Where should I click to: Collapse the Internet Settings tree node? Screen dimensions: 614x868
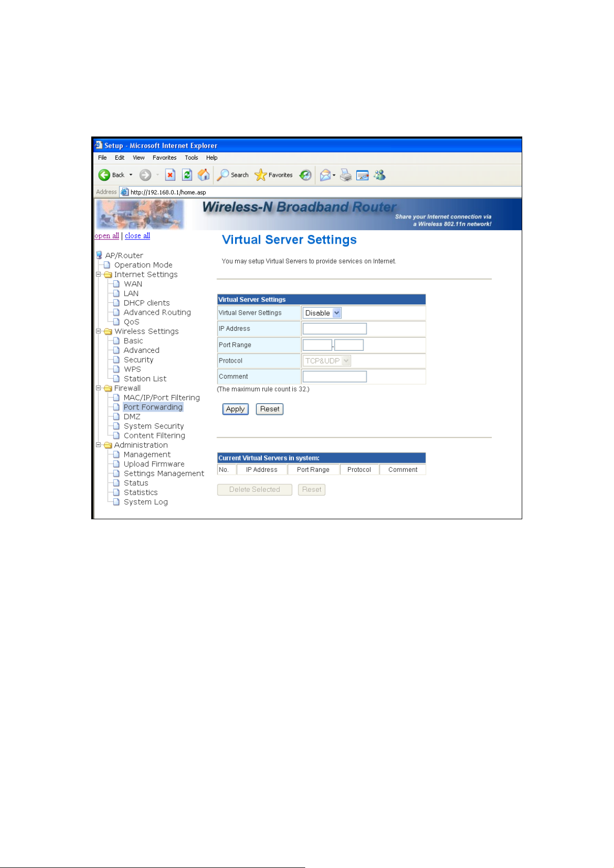[98, 275]
